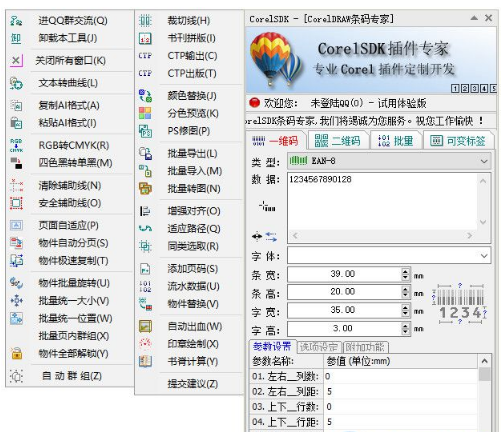
Task: Choose CTP出版(T) menu item
Action: [192, 73]
